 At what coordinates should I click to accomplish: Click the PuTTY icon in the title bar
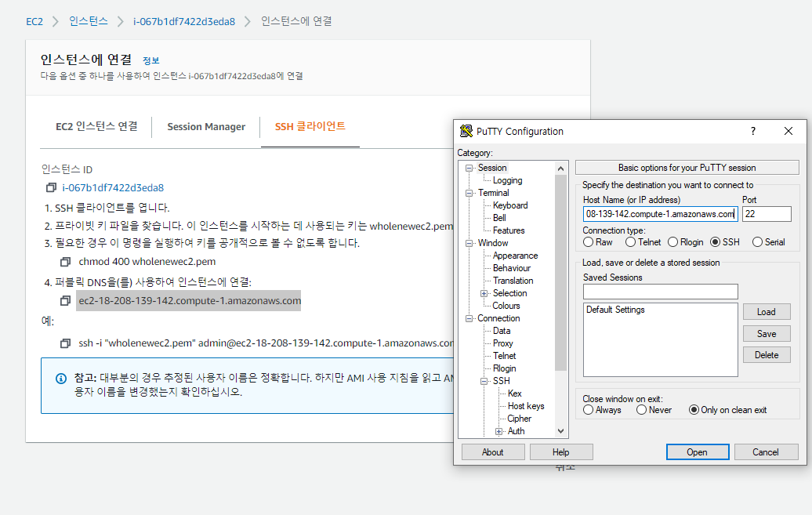pyautogui.click(x=466, y=131)
